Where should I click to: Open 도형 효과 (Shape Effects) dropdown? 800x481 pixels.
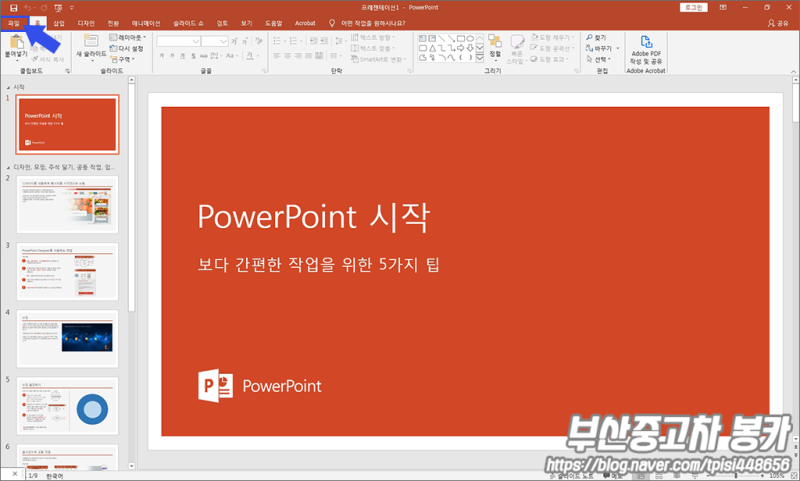549,59
